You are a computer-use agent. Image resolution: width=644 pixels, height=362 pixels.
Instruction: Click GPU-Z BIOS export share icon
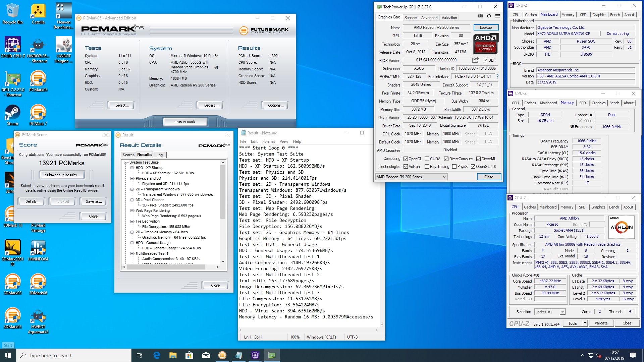pos(475,60)
